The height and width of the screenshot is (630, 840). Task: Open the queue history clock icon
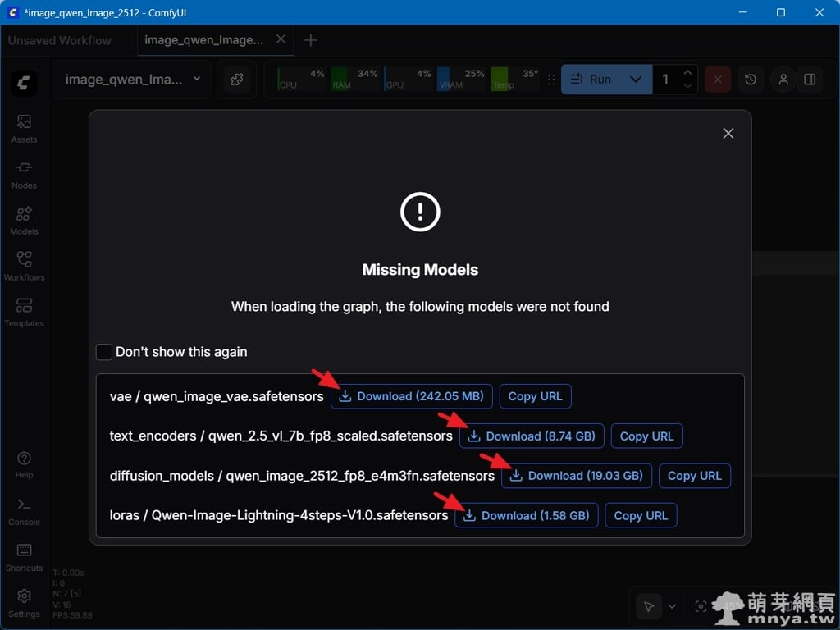point(751,80)
